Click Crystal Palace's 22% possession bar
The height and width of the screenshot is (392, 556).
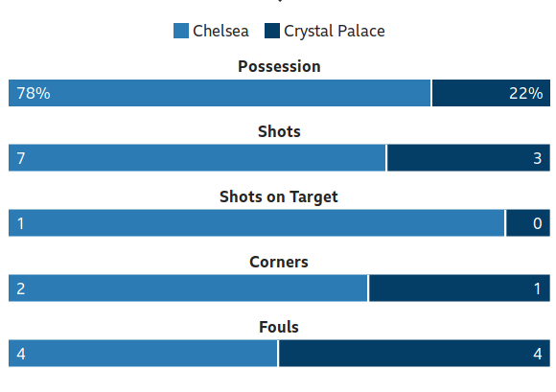point(491,93)
